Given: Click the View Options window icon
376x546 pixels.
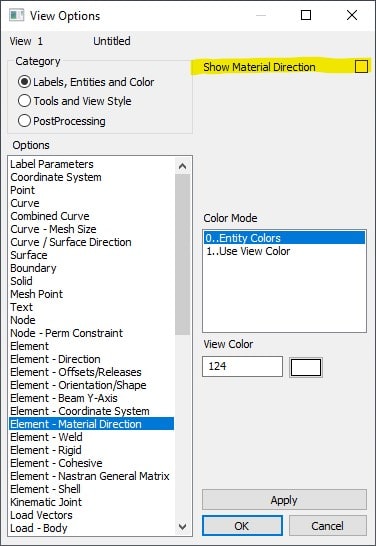Looking at the screenshot, I should coord(16,16).
